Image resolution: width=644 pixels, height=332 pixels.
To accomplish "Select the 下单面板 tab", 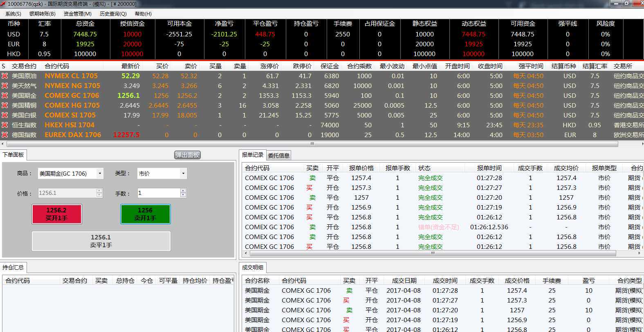I will click(13, 155).
